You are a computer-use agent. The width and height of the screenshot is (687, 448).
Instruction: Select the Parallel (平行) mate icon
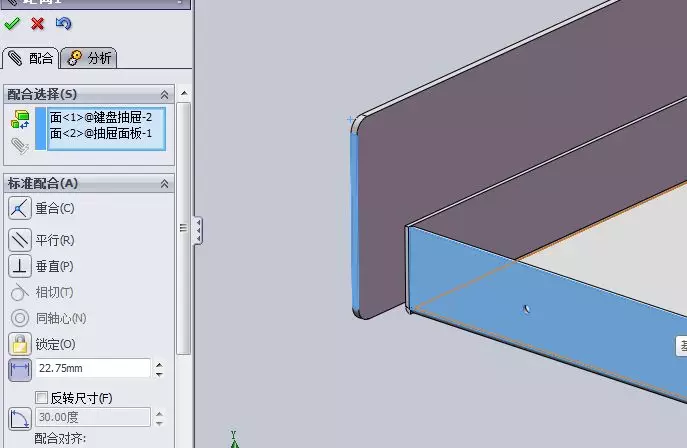(20, 240)
